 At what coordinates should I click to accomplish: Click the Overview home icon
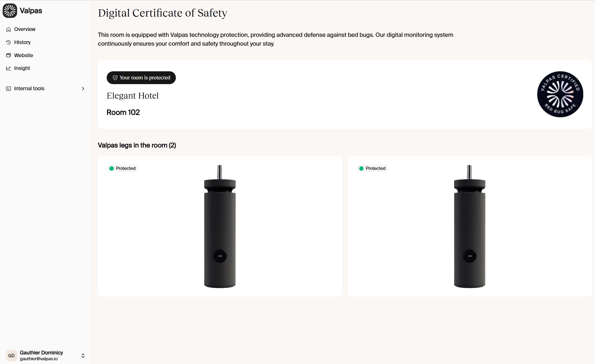pos(9,29)
